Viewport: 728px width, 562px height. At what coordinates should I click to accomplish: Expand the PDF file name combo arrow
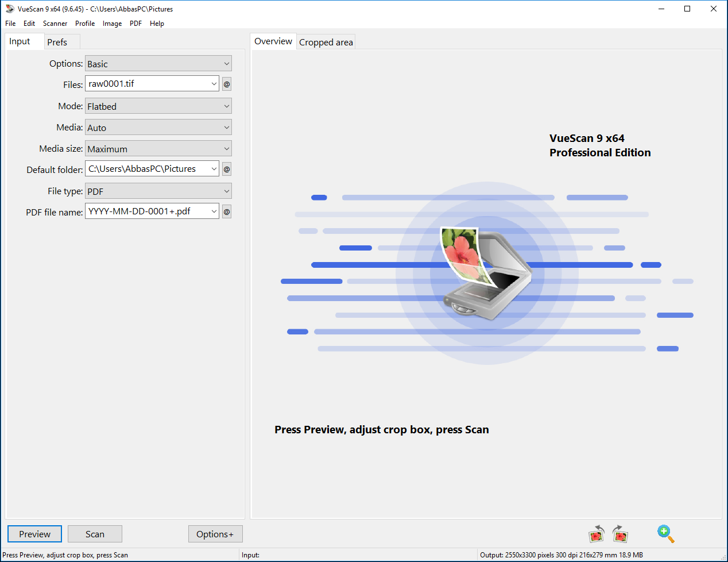point(214,211)
